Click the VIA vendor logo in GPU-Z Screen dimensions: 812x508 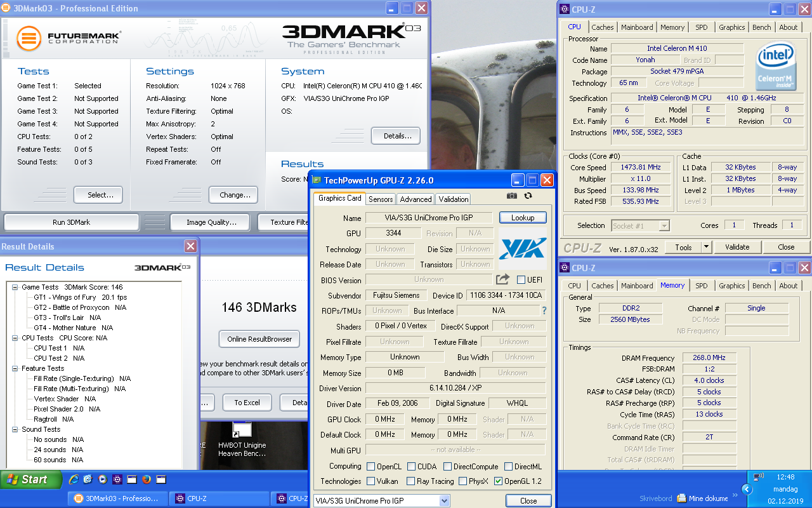(523, 248)
